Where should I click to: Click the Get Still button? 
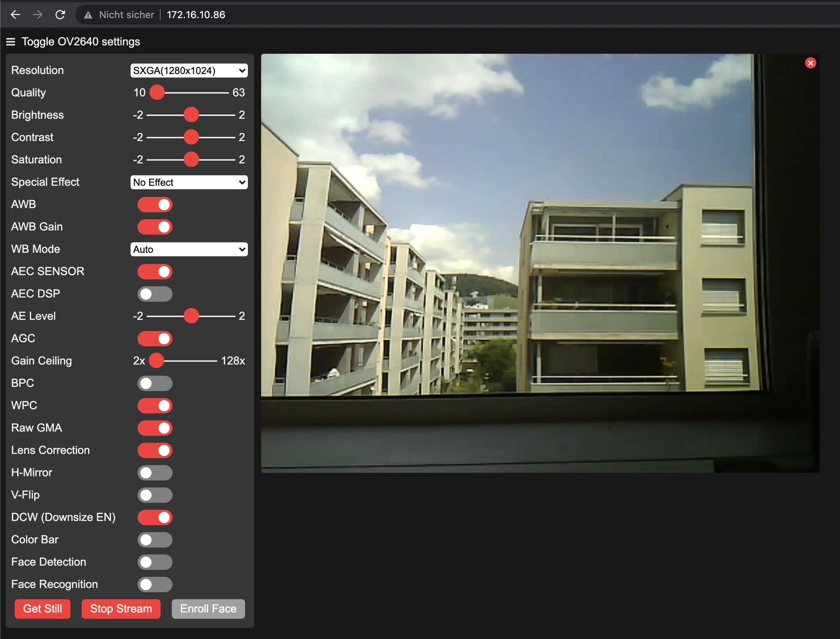tap(43, 609)
